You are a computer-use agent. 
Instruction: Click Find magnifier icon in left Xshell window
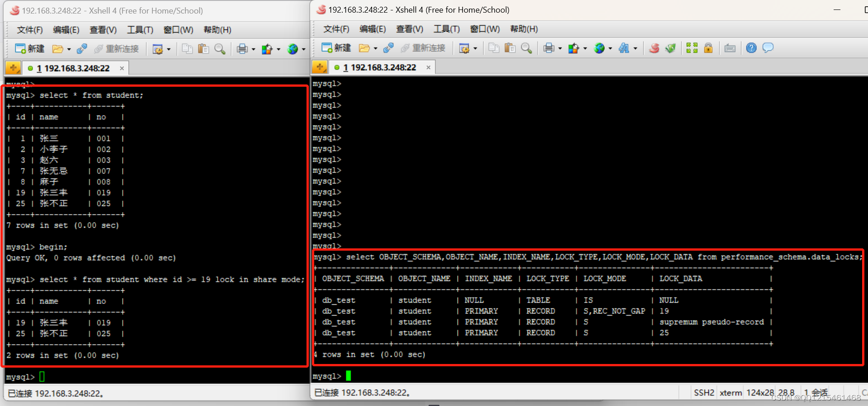(x=220, y=49)
